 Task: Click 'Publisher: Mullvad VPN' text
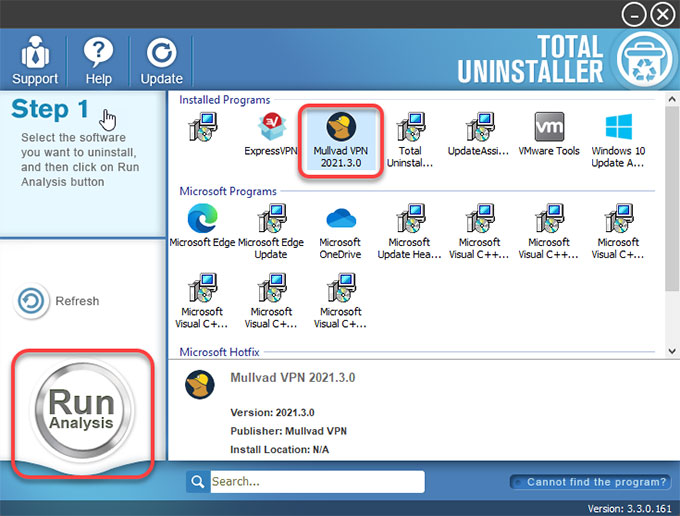(x=288, y=431)
